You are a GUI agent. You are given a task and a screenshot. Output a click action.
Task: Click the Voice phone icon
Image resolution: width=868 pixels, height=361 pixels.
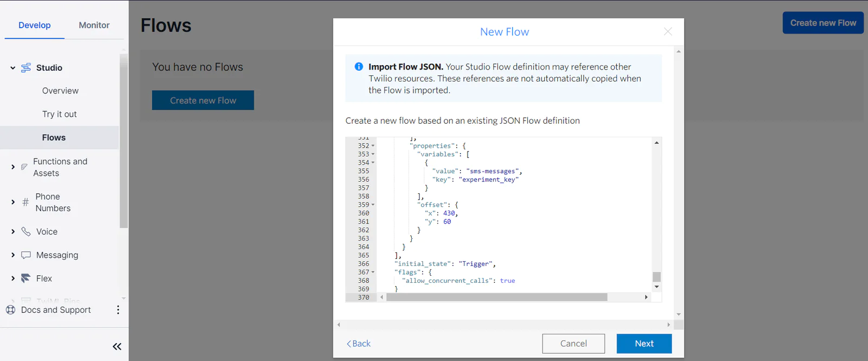25,232
